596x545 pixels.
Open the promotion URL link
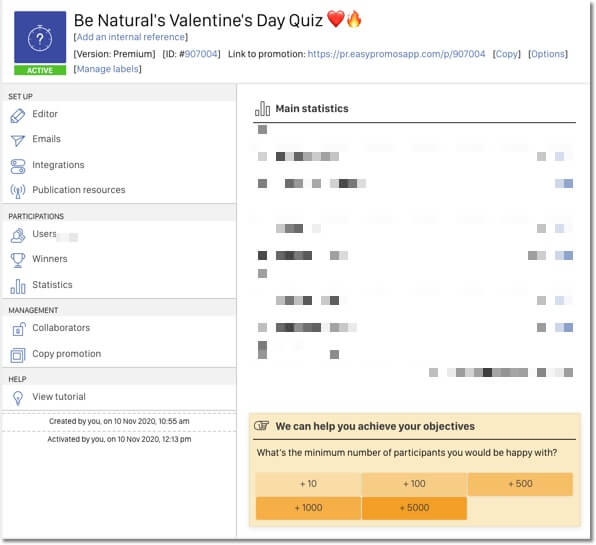[x=396, y=54]
